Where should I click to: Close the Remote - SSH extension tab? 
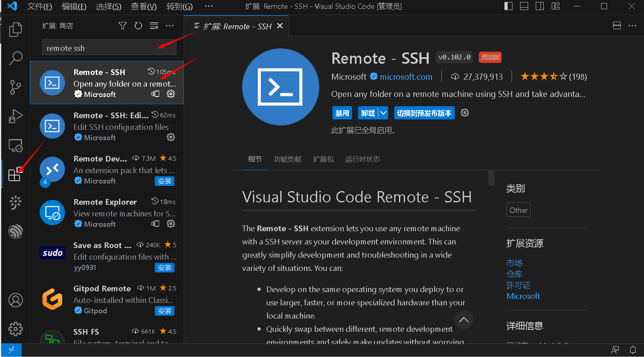pyautogui.click(x=280, y=26)
